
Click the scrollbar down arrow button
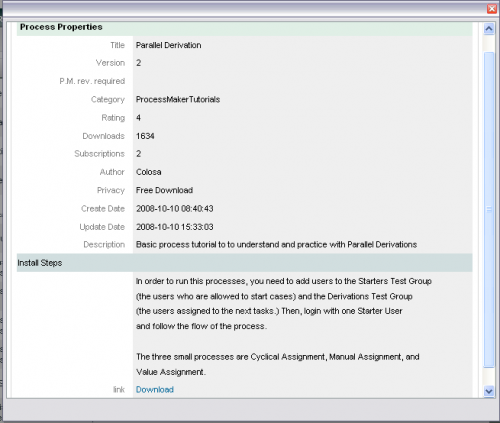click(x=489, y=391)
